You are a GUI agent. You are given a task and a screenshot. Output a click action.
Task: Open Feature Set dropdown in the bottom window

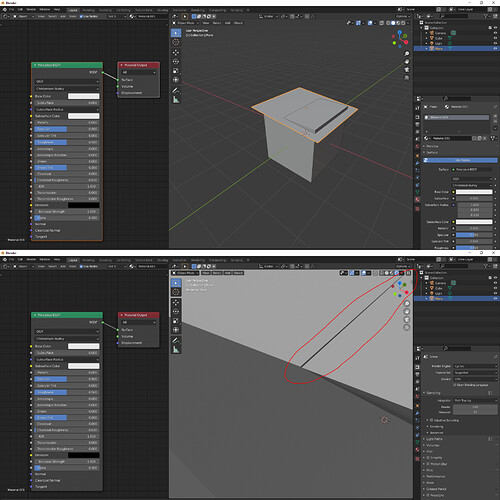tap(475, 373)
